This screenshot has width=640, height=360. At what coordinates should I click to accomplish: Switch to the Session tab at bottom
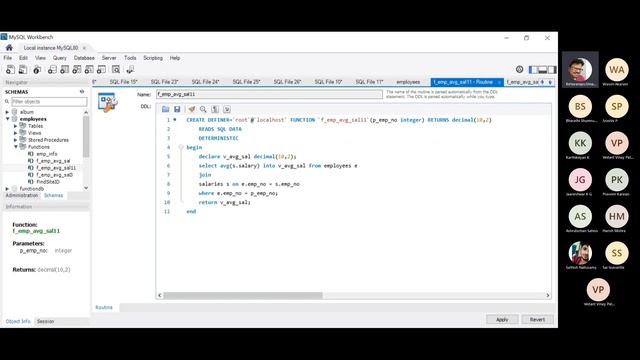click(x=45, y=322)
